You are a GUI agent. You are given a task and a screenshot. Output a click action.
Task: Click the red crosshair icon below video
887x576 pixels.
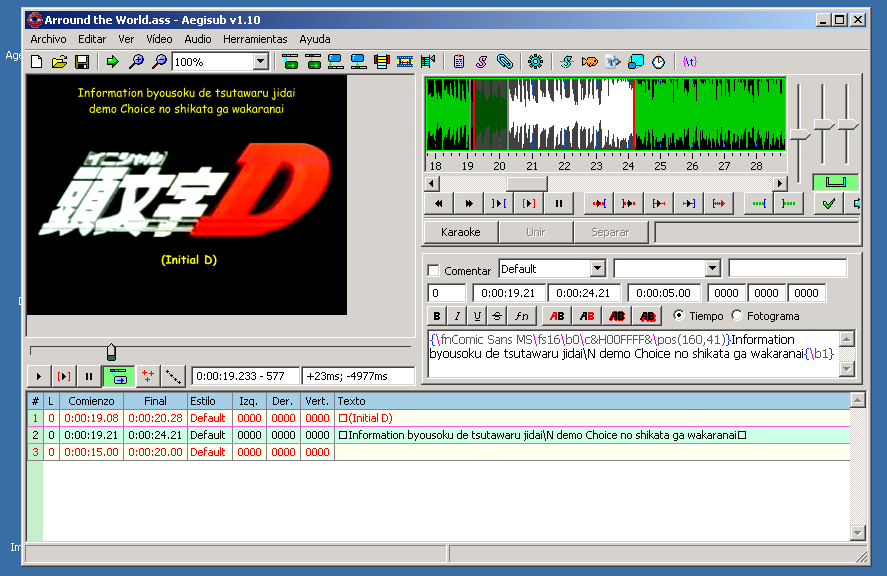(x=148, y=376)
